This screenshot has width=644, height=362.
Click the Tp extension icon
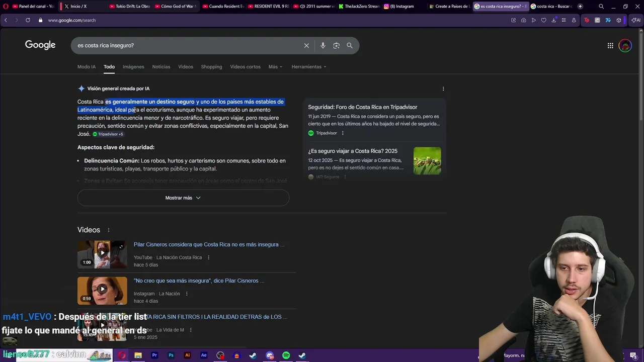(x=587, y=20)
